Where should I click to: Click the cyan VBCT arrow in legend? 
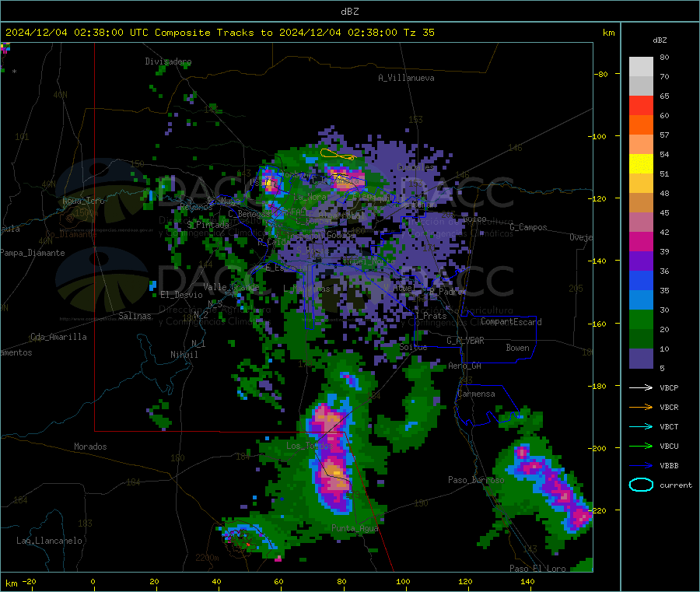click(x=641, y=427)
